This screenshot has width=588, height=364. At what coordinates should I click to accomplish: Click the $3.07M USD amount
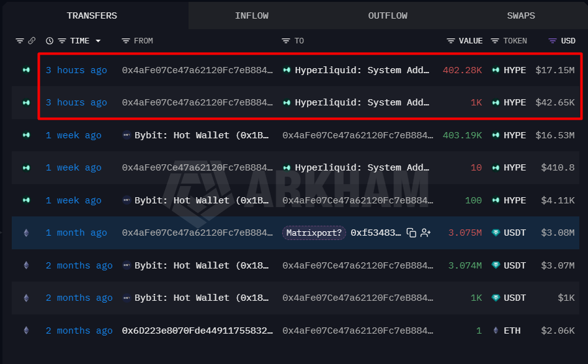(x=558, y=265)
